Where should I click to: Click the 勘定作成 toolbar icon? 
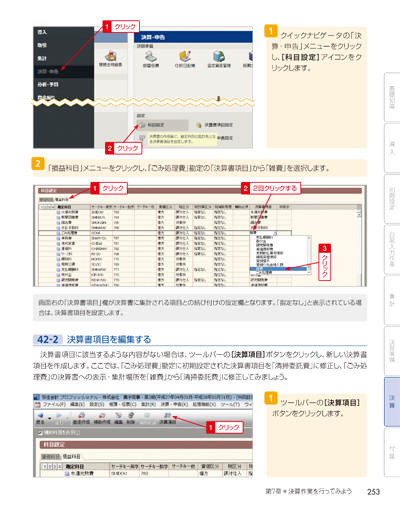81,415
